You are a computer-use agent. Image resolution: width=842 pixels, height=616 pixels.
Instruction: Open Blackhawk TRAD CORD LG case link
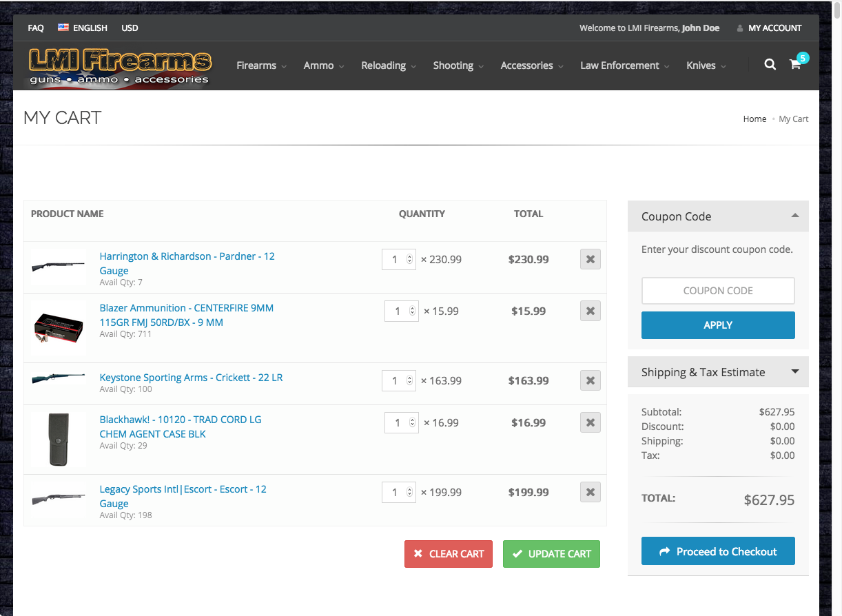coord(181,427)
